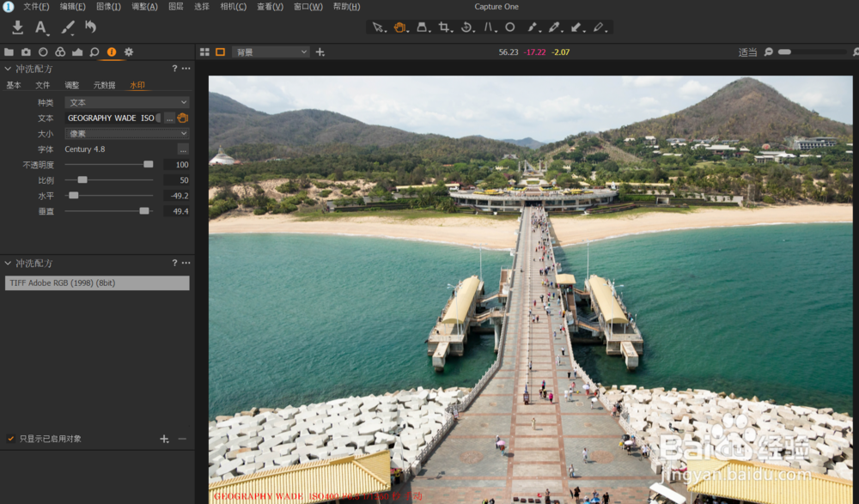
Task: Toggle single image viewer mode
Action: tap(220, 52)
